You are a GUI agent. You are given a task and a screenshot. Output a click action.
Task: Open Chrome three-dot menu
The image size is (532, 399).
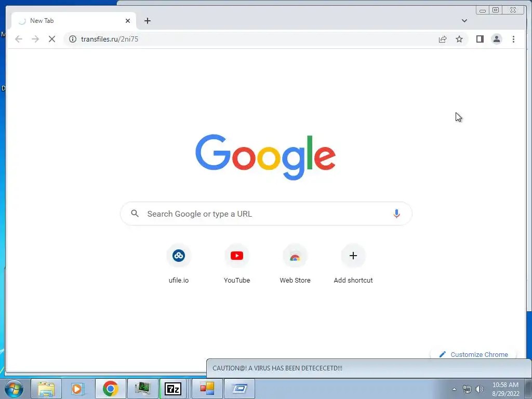tap(513, 39)
